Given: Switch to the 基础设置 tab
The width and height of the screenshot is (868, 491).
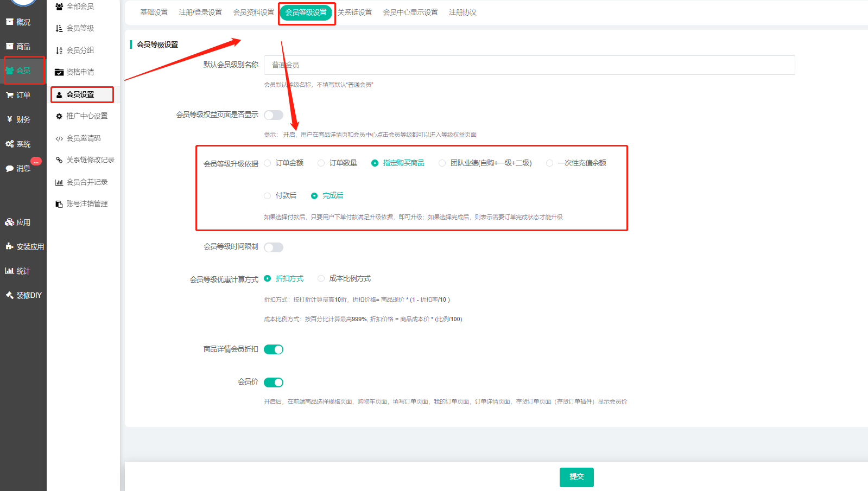Looking at the screenshot, I should pos(154,12).
